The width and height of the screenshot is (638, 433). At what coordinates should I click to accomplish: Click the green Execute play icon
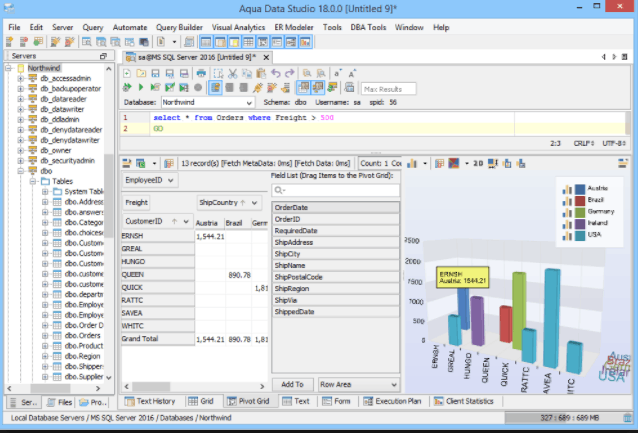[x=141, y=87]
